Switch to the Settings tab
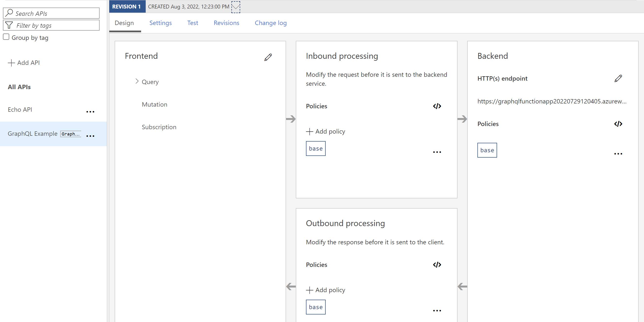 tap(160, 23)
